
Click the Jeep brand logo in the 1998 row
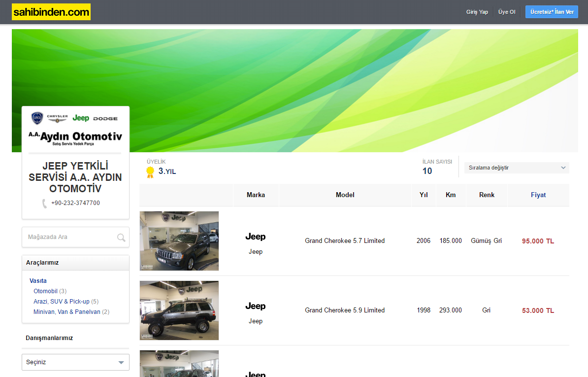click(x=256, y=306)
